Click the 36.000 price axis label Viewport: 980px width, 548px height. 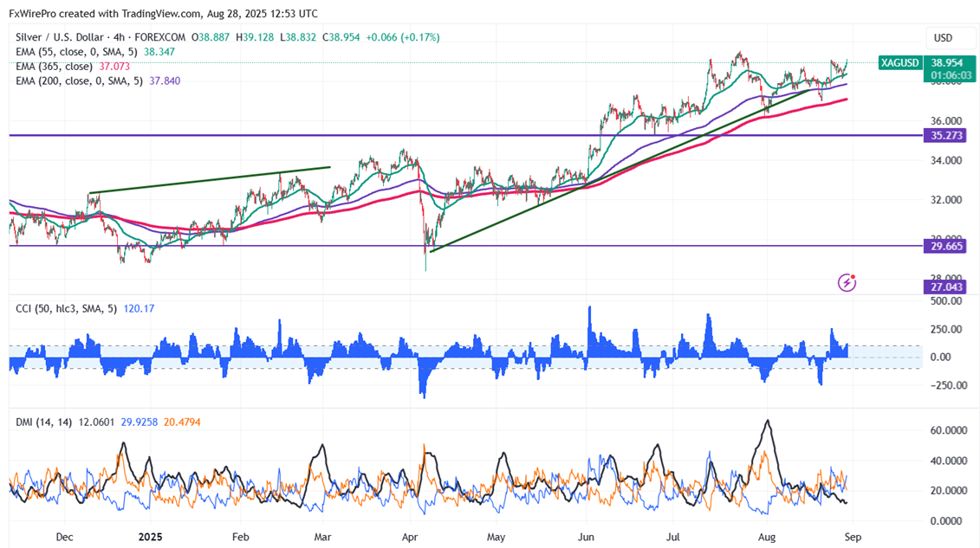pos(946,121)
